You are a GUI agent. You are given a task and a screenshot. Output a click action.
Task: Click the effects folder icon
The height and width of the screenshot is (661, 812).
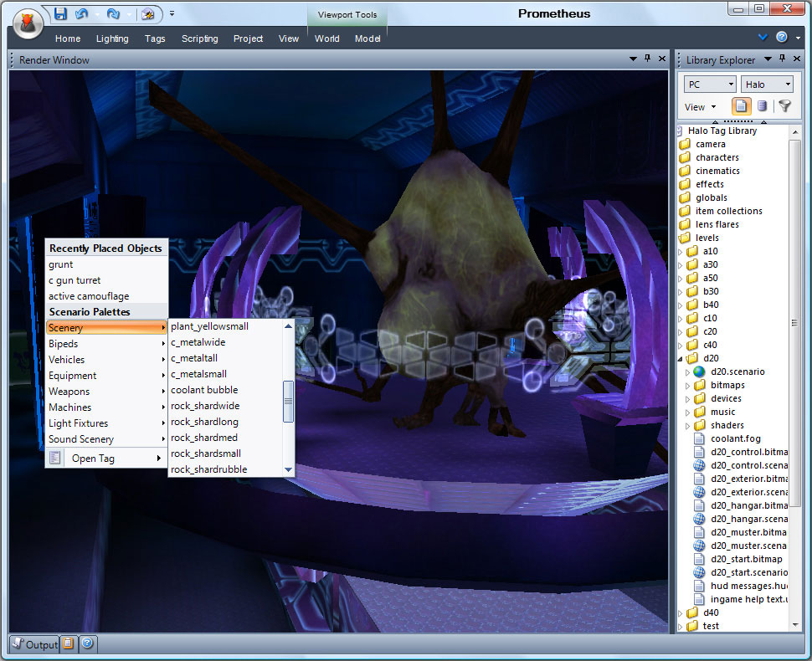(x=685, y=184)
